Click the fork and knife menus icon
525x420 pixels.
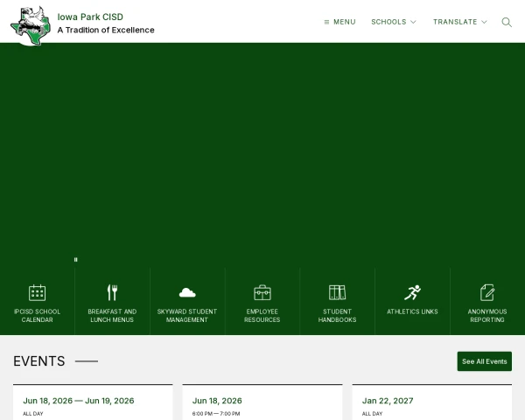(x=112, y=292)
